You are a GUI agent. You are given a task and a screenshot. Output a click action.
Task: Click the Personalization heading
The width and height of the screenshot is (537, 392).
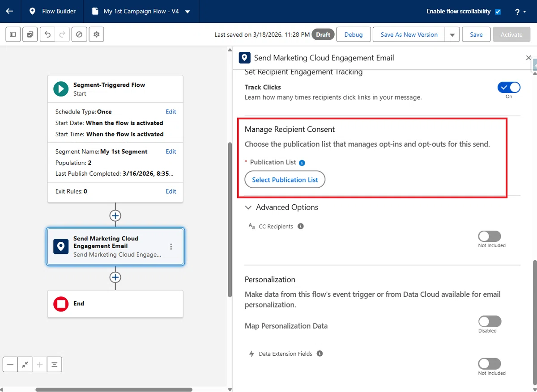coord(270,279)
